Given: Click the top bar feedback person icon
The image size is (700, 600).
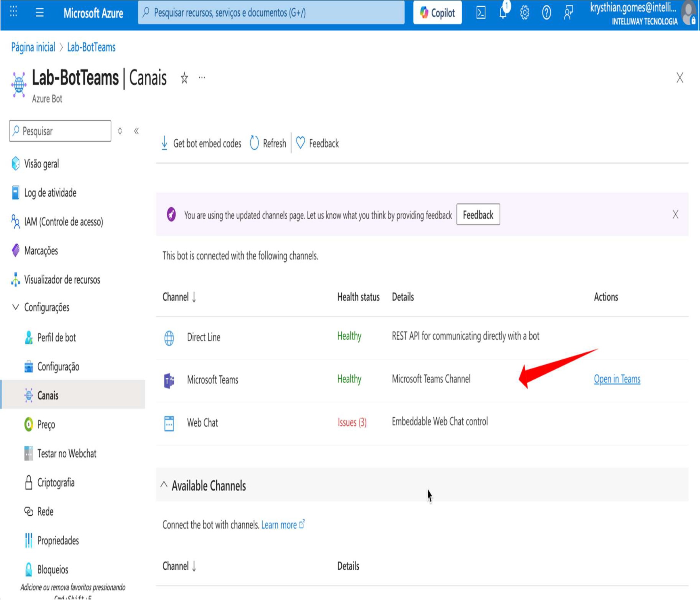Looking at the screenshot, I should 568,13.
